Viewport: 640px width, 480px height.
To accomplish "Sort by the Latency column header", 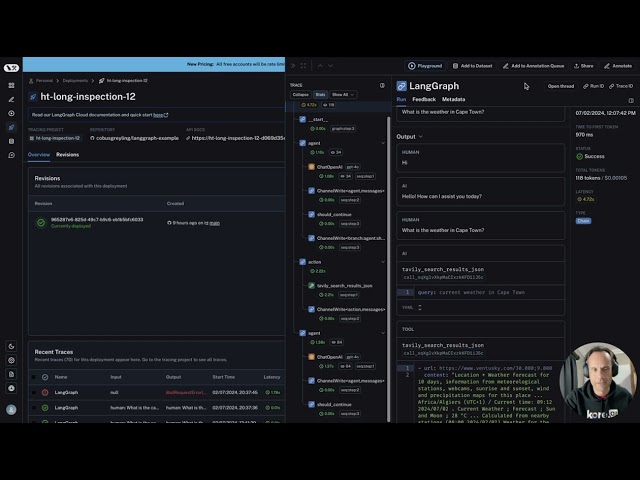I will pyautogui.click(x=272, y=377).
